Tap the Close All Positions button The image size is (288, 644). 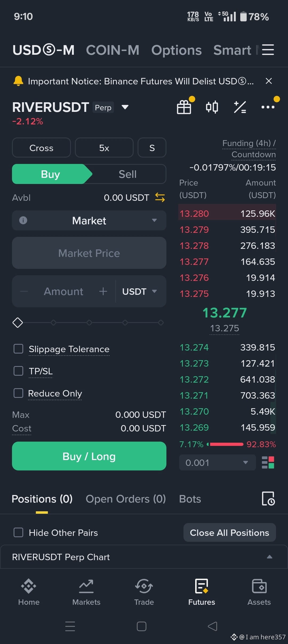[x=230, y=532]
